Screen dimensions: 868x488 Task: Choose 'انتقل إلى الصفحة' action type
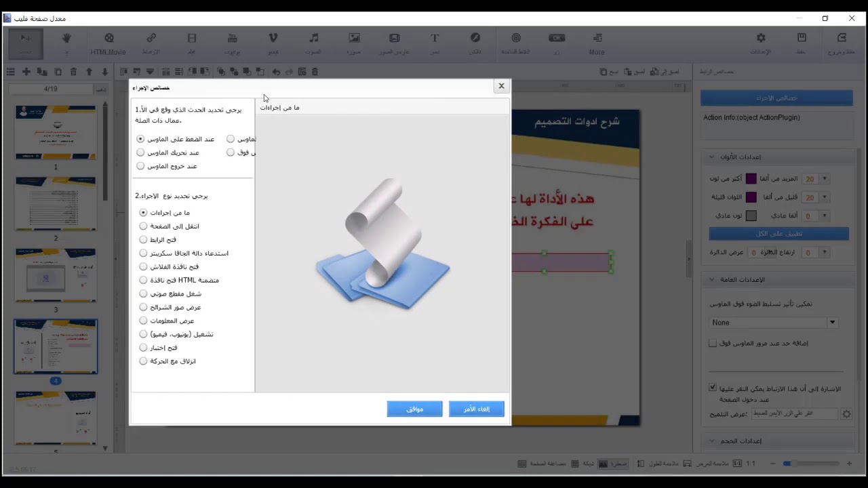143,226
